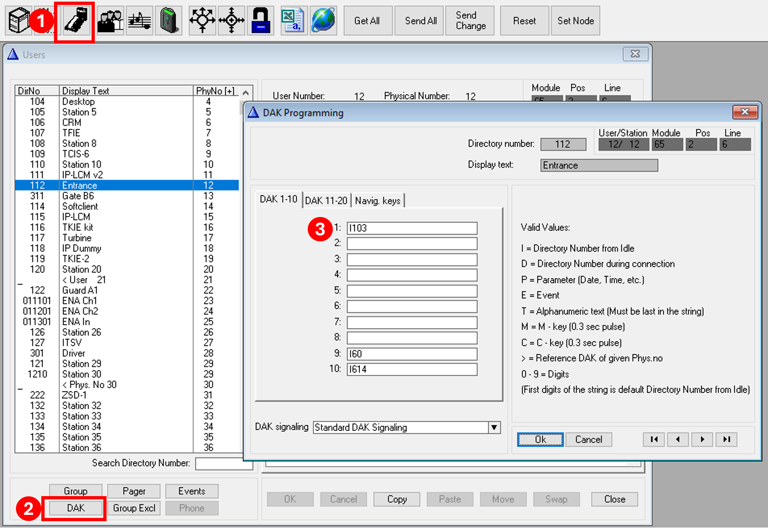Click the Users & Stations telephone icon
This screenshot has width=768, height=532.
coord(76,21)
